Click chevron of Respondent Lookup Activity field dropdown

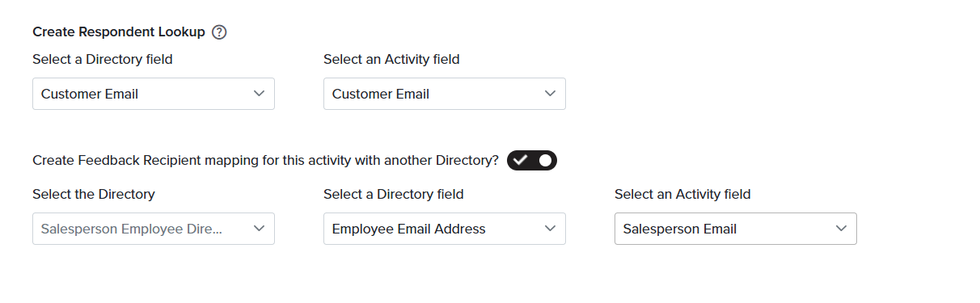pyautogui.click(x=550, y=94)
